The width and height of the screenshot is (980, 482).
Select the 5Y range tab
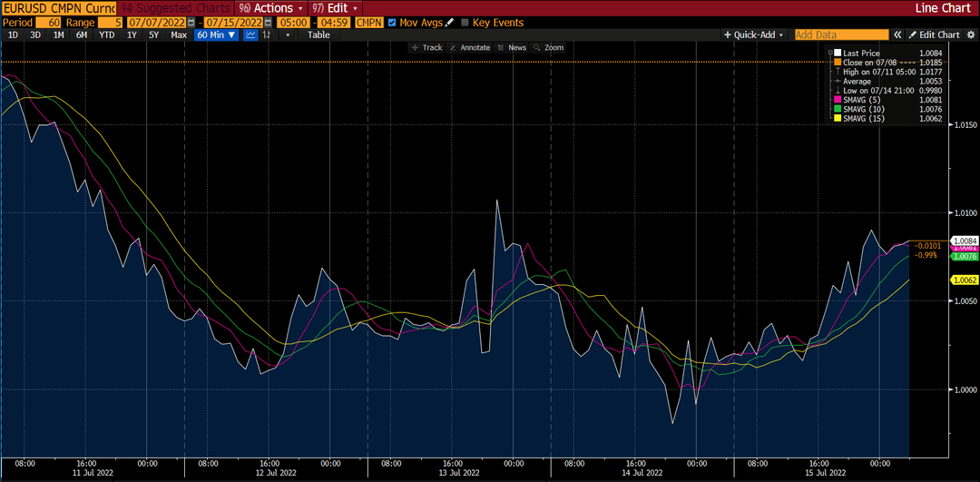(x=154, y=35)
